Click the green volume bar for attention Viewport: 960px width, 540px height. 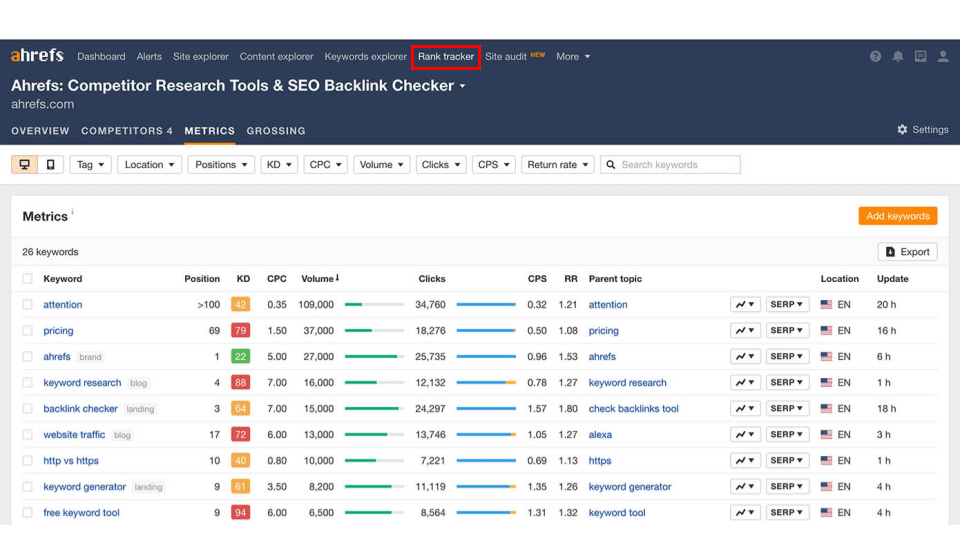tap(353, 304)
